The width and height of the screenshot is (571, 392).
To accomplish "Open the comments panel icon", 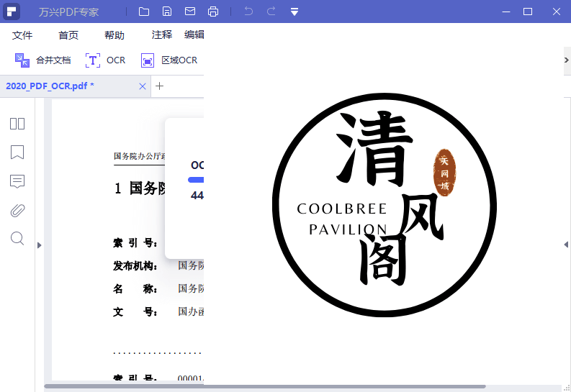I will point(17,181).
